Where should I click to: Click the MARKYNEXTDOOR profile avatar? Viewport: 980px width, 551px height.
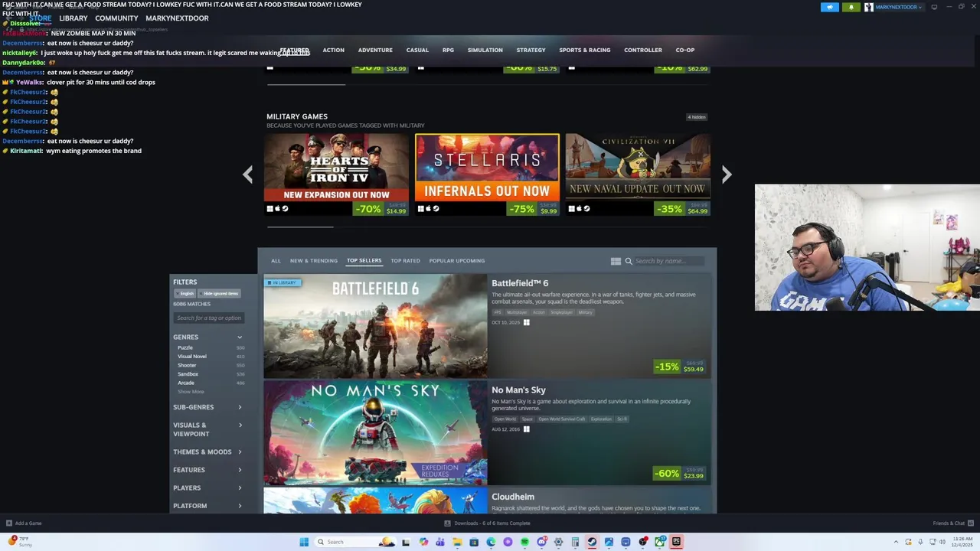point(869,7)
